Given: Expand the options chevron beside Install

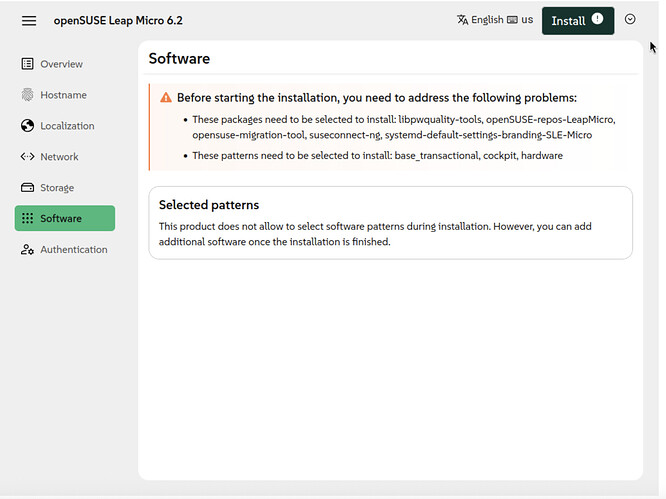Looking at the screenshot, I should coord(630,20).
